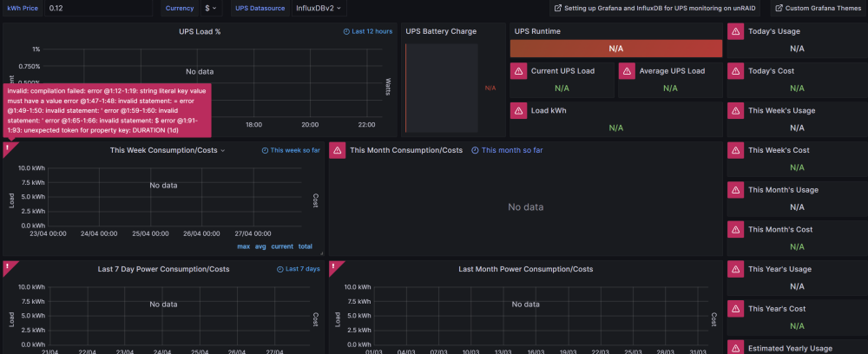Image resolution: width=868 pixels, height=354 pixels.
Task: Click the Last 7 Day Power Consumption/Costs title
Action: coord(164,269)
